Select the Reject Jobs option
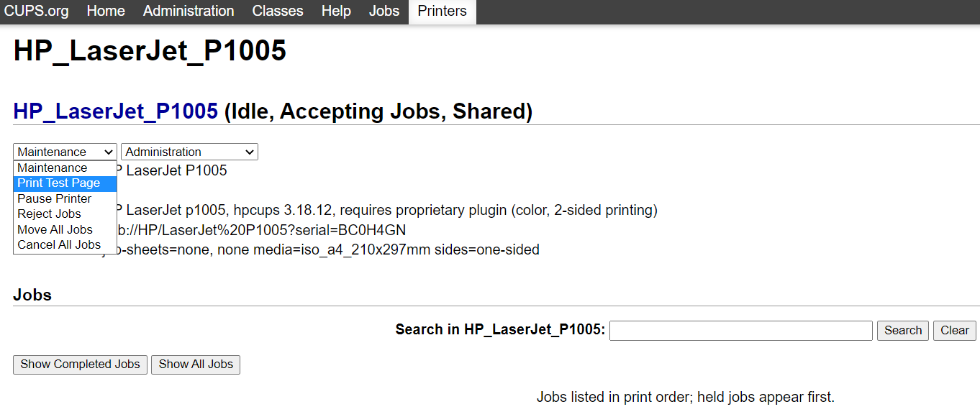This screenshot has height=417, width=980. click(x=50, y=214)
